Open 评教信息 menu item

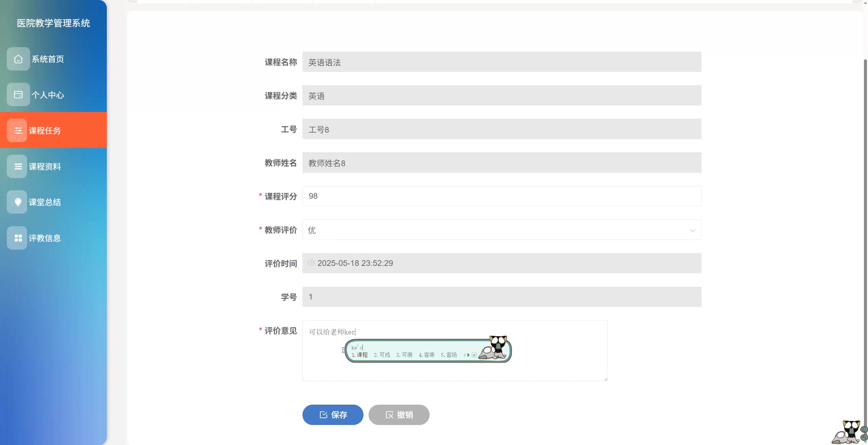[44, 238]
